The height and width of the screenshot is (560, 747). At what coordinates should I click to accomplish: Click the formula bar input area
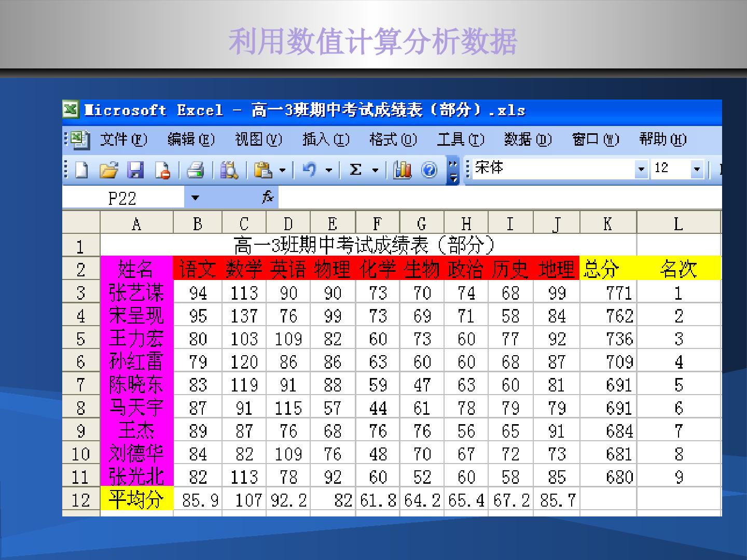coord(500,198)
